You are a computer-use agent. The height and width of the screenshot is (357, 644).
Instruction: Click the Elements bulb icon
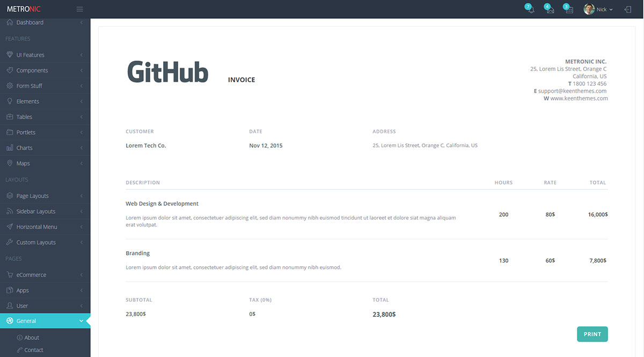pos(10,101)
